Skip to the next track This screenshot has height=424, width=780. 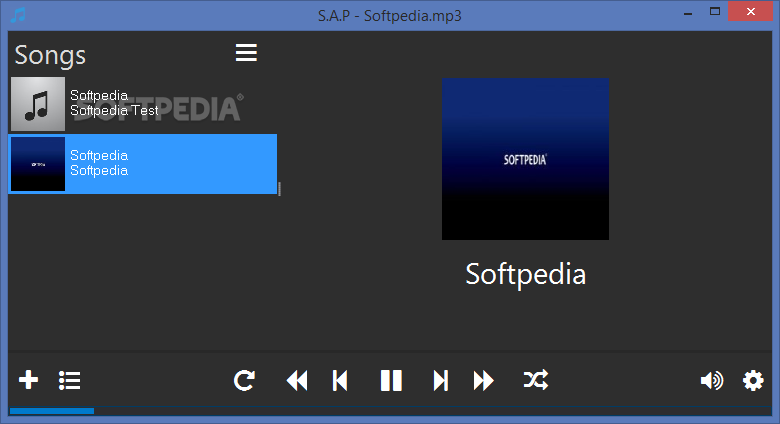[x=441, y=381]
